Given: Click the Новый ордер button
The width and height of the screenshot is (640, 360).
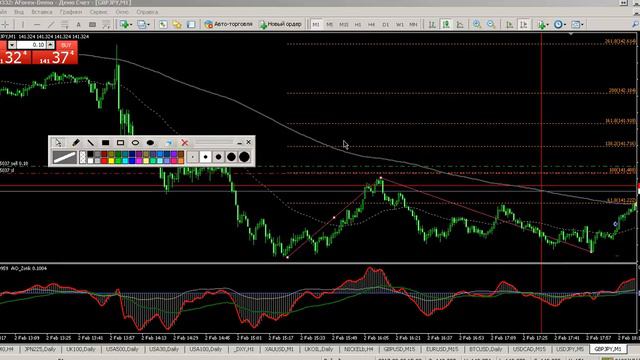Looking at the screenshot, I should [x=280, y=24].
